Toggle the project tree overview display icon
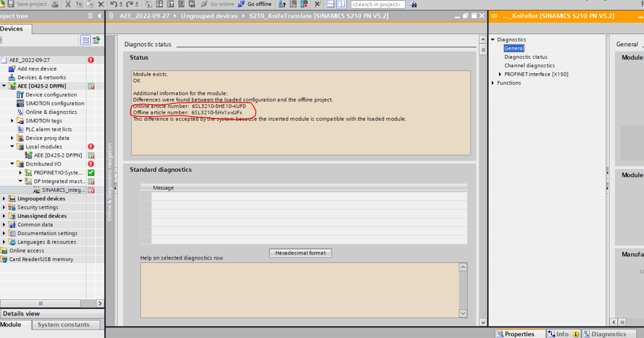Image resolution: width=644 pixels, height=338 pixels. 85,40
